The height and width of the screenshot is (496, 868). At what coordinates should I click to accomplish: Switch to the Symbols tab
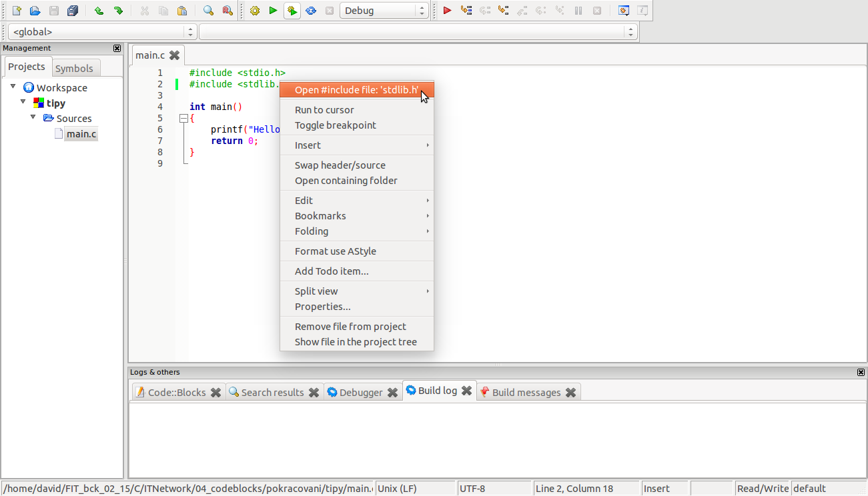[x=75, y=67]
